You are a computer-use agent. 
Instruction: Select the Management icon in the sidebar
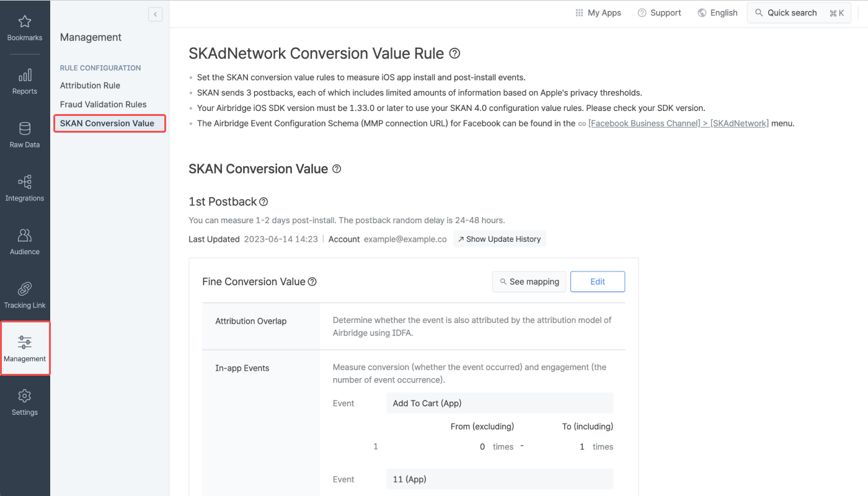pos(25,348)
